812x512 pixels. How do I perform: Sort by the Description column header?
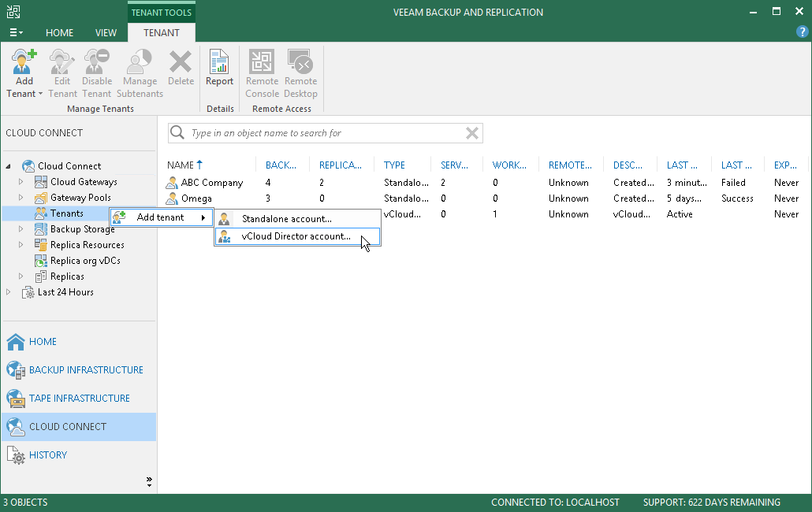point(628,165)
